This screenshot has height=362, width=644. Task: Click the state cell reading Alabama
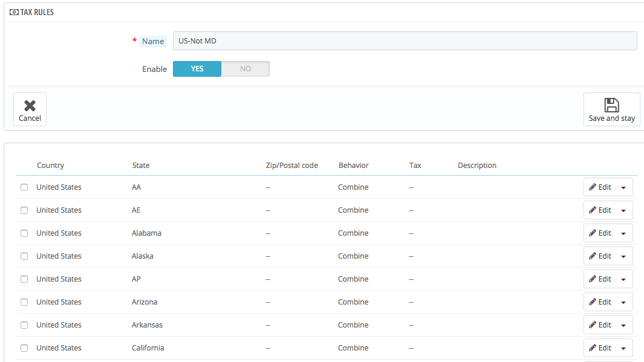point(146,233)
